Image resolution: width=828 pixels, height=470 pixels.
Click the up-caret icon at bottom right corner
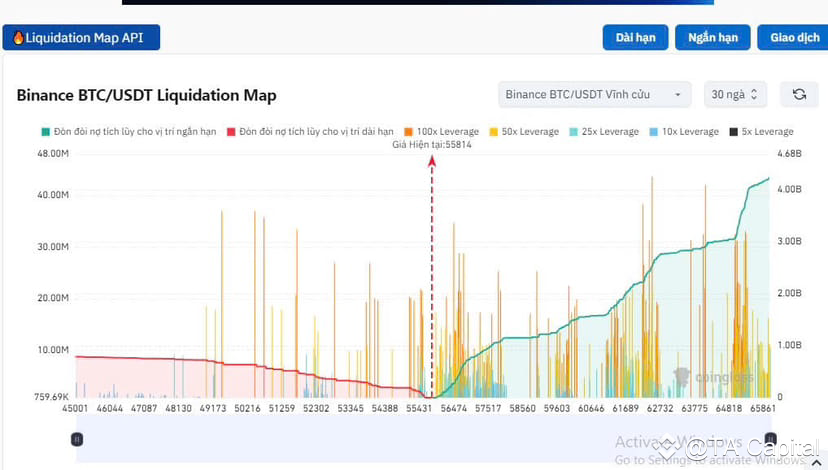816,463
